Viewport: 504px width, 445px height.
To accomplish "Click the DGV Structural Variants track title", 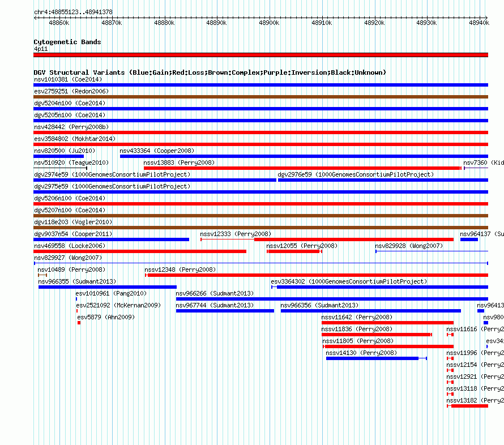I will pos(210,72).
